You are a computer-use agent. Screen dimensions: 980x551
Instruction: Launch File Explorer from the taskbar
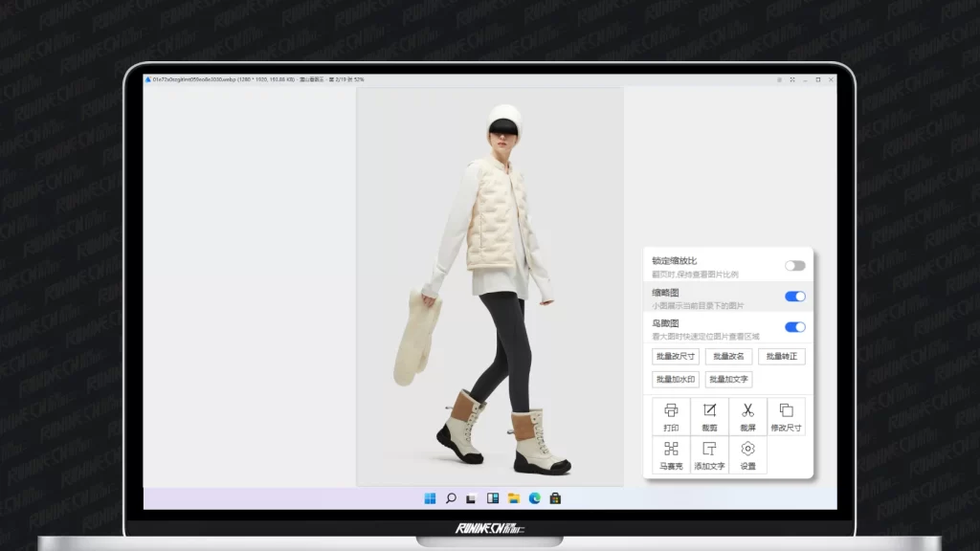coord(514,498)
